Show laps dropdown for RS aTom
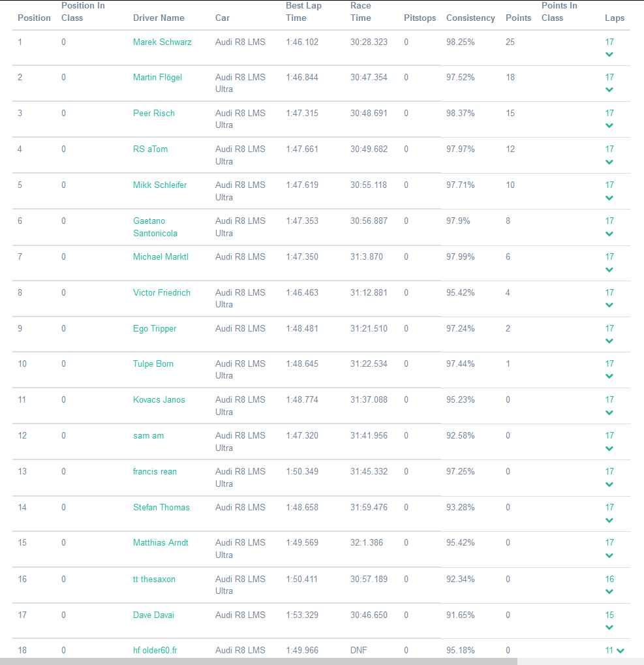644x665 pixels. pyautogui.click(x=609, y=162)
